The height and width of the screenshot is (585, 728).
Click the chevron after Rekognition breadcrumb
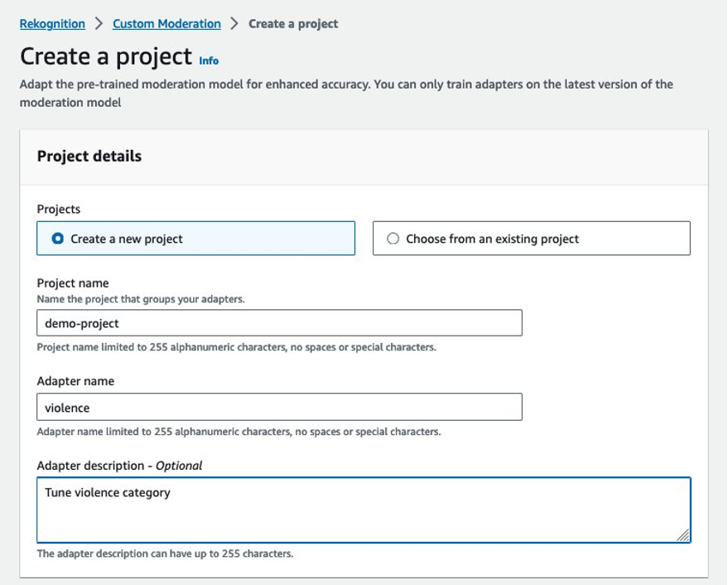click(99, 24)
